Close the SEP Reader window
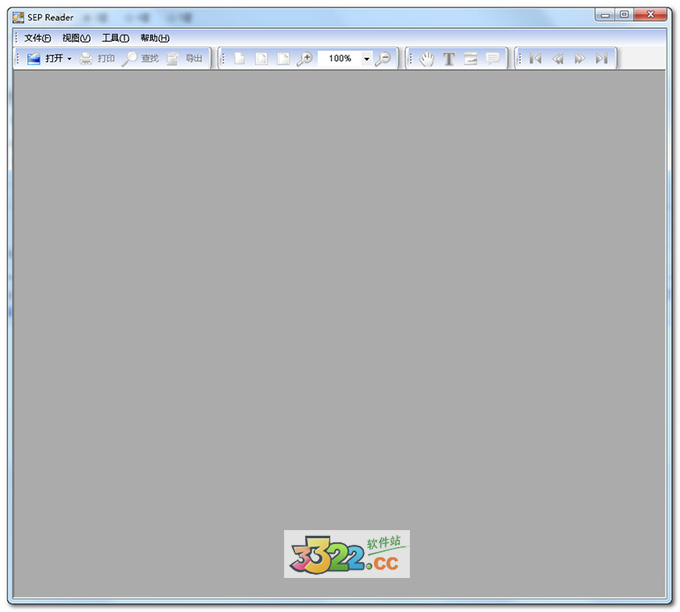Viewport: 680px width, 612px height. [650, 15]
